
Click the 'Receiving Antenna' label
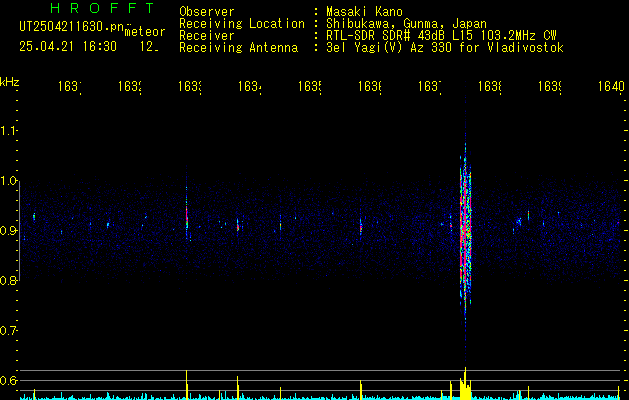(239, 48)
